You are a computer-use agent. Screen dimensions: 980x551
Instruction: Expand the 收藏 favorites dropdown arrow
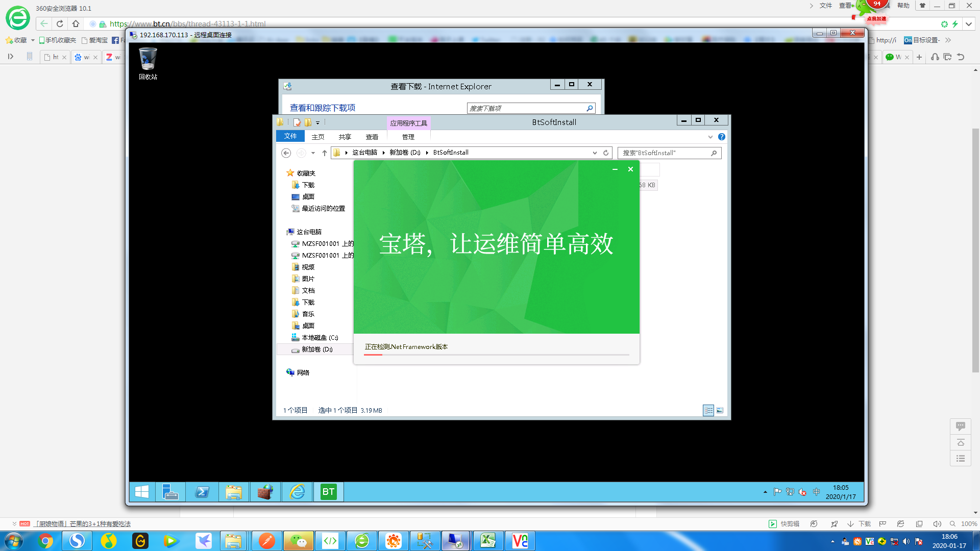[x=33, y=40]
